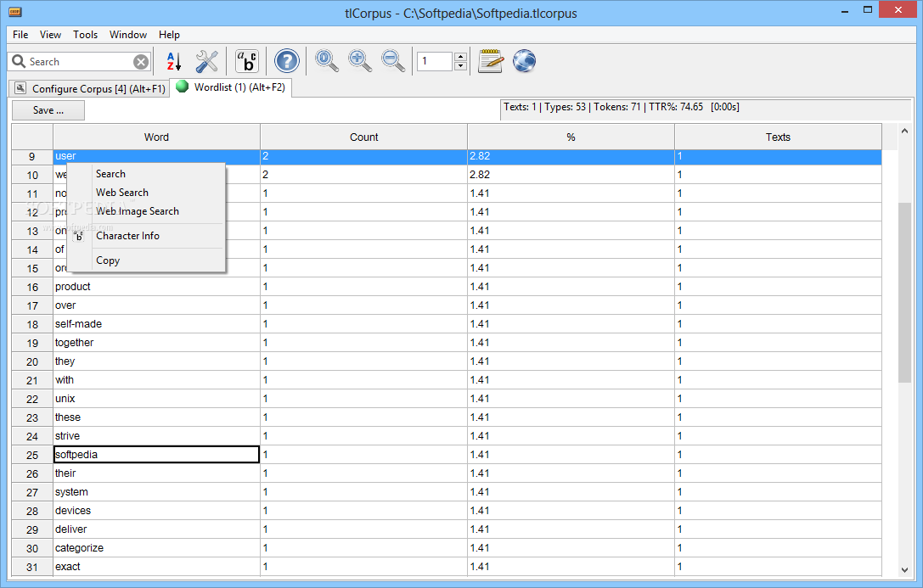923x588 pixels.
Task: Reset zoom with the magnifier zero icon
Action: click(x=327, y=60)
